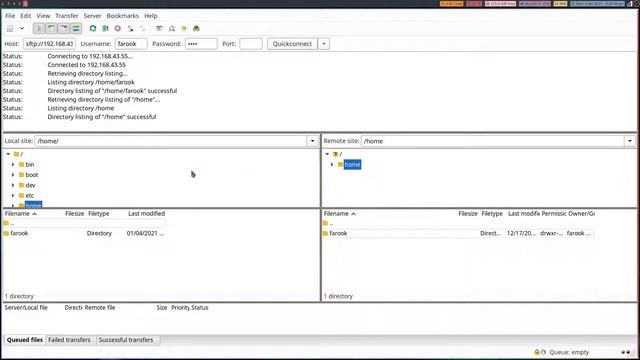Sort local list by Filetype column
Viewport: 640px width, 360px height.
pyautogui.click(x=99, y=213)
